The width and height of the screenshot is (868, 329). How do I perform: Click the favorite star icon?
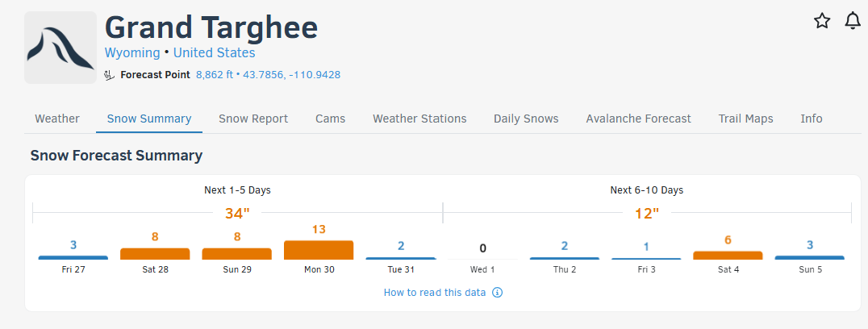point(822,21)
